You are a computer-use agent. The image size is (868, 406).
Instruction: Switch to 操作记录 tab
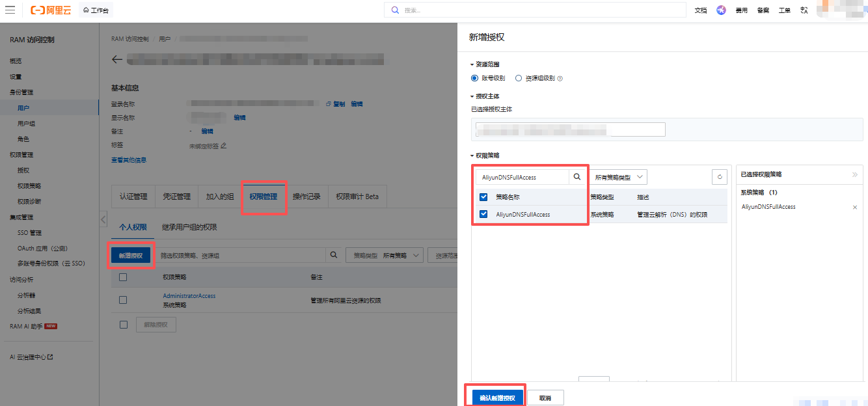click(x=306, y=196)
